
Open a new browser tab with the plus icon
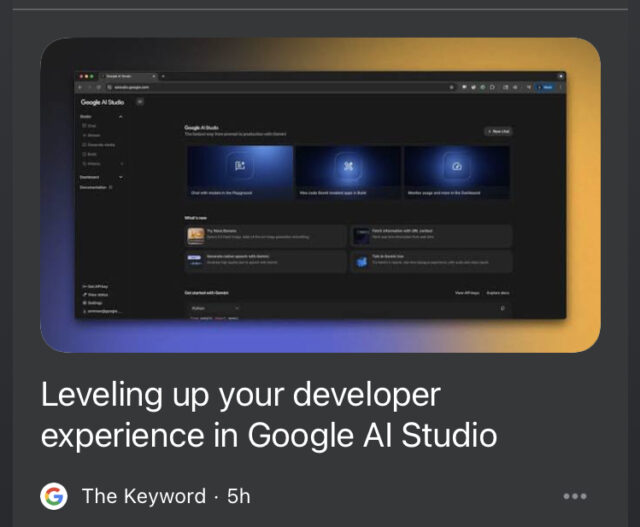click(x=163, y=77)
